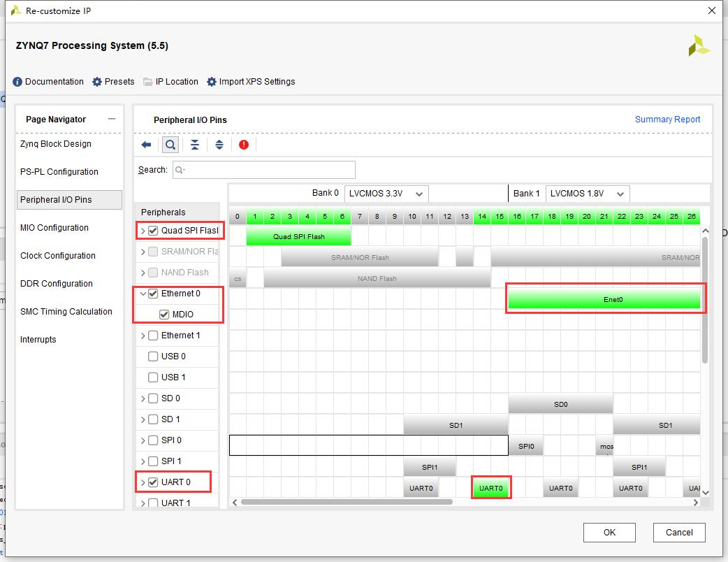
Task: Expand the Ethernet 1 tree row
Action: coord(143,336)
